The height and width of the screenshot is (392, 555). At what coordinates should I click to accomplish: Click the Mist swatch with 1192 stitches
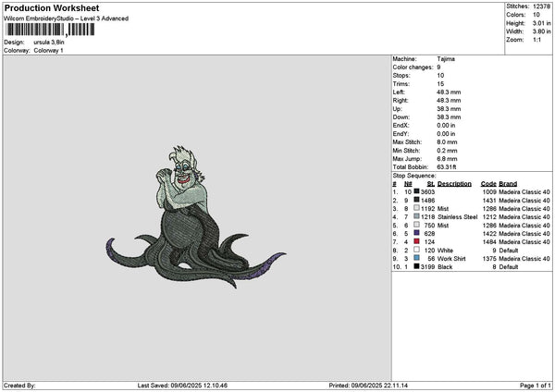(x=416, y=208)
